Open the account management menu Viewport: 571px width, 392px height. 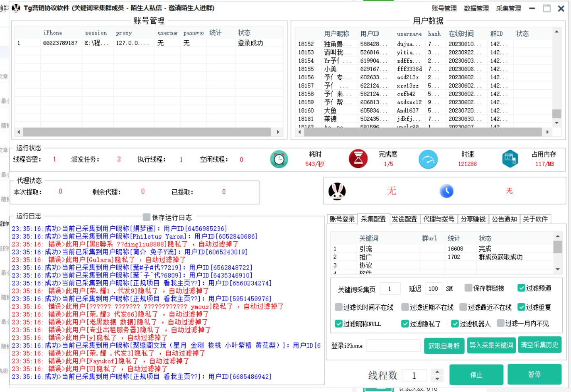point(444,8)
